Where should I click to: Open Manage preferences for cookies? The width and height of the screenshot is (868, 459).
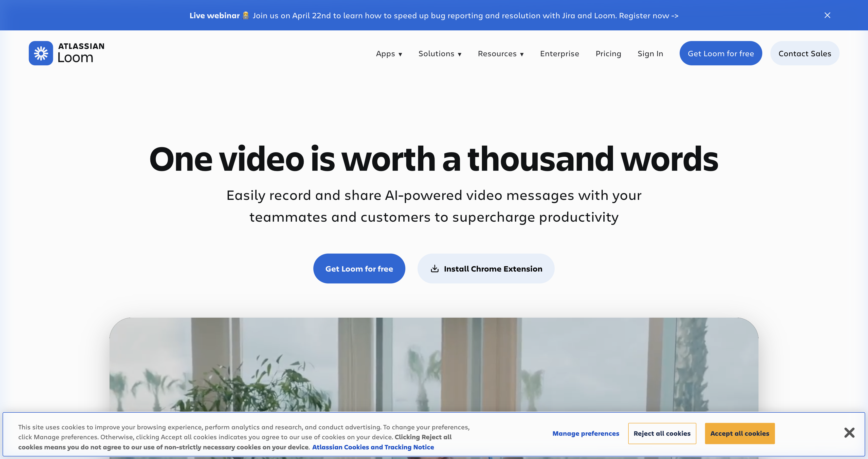point(586,433)
